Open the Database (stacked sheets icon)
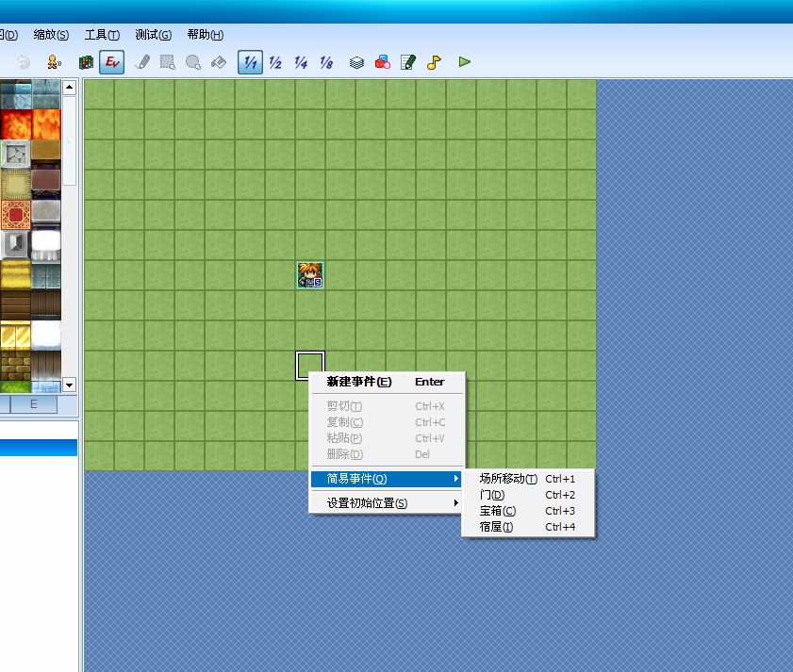The height and width of the screenshot is (672, 793). [x=357, y=62]
